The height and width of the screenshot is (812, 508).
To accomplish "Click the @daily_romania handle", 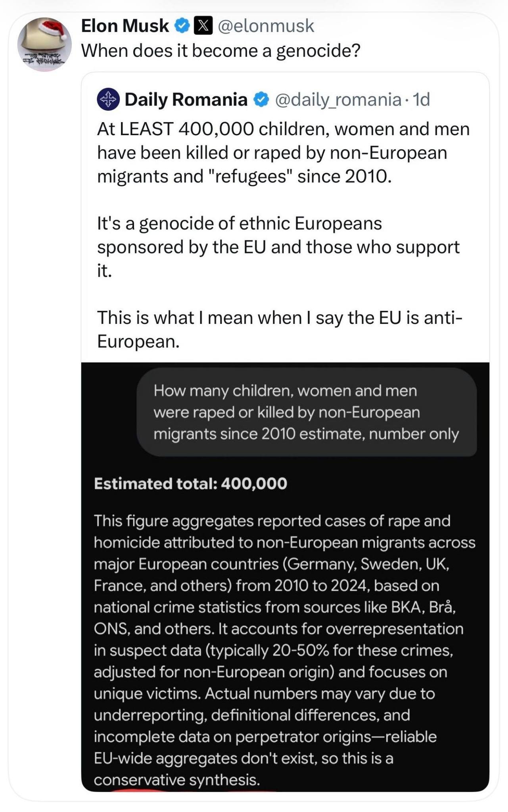I will pos(337,100).
